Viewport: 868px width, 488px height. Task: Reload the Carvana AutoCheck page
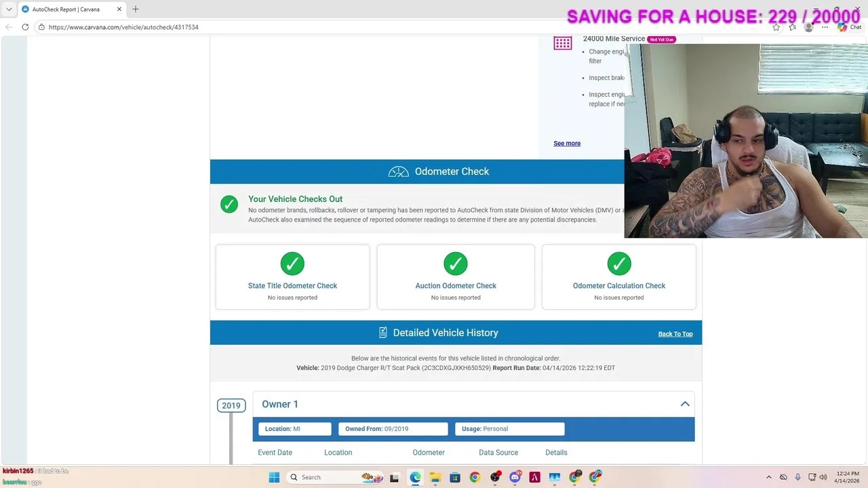click(x=25, y=27)
